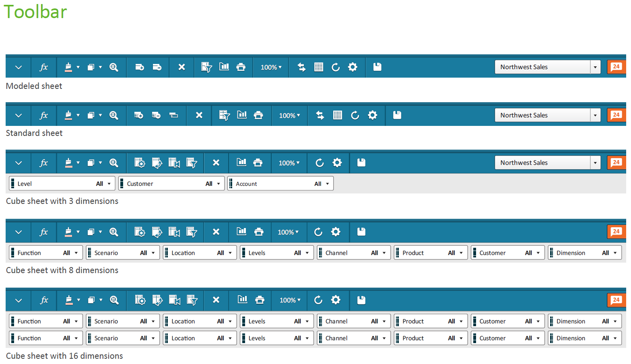Open Location selector in 8-dimension cube sheet
The width and height of the screenshot is (631, 364).
pos(200,253)
